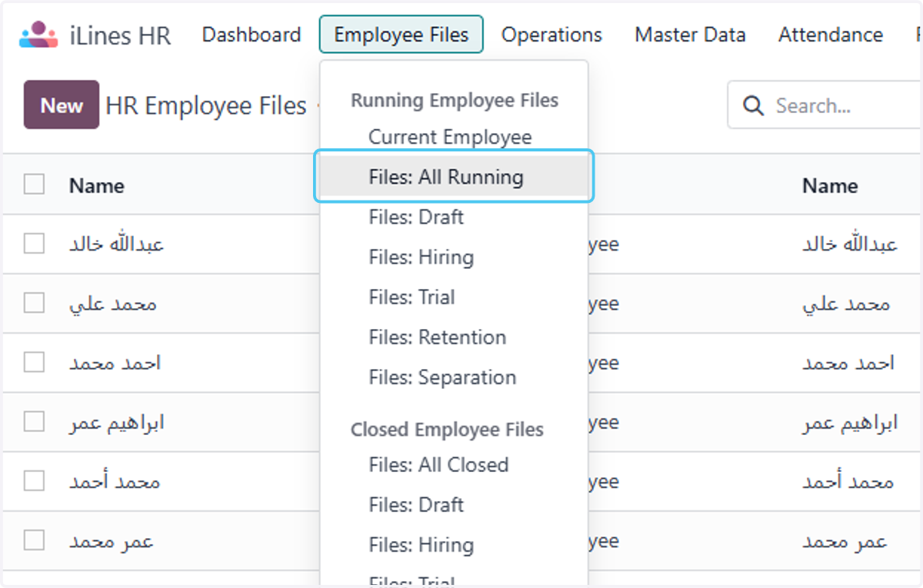
Task: Choose Files: All Closed menu entry
Action: click(438, 464)
